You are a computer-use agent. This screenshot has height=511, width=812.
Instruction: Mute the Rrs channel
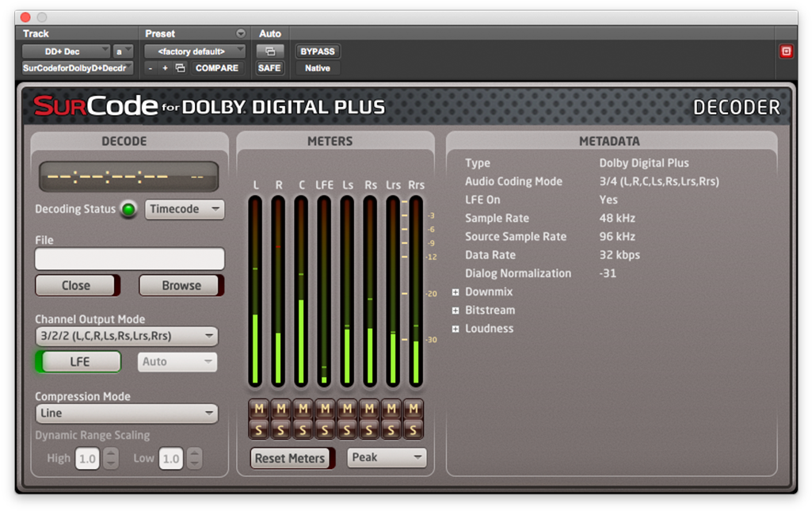pyautogui.click(x=413, y=409)
